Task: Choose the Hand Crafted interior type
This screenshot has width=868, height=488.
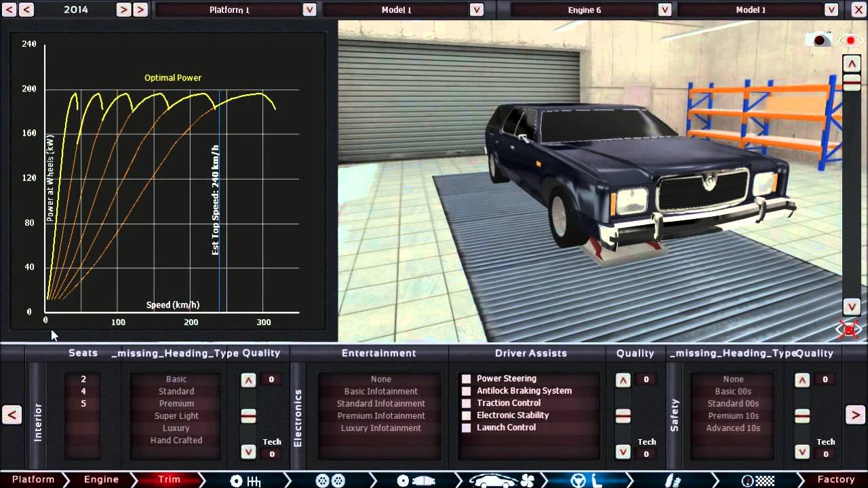Action: click(x=176, y=441)
